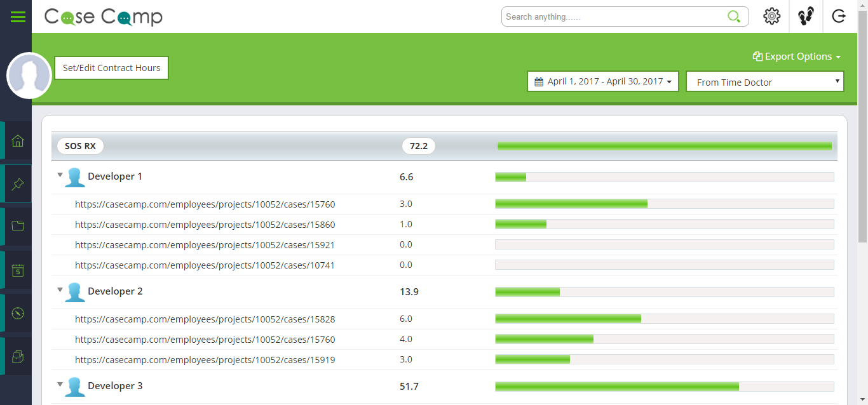Image resolution: width=868 pixels, height=405 pixels.
Task: Click the progress bar for case 15860
Action: [x=665, y=224]
